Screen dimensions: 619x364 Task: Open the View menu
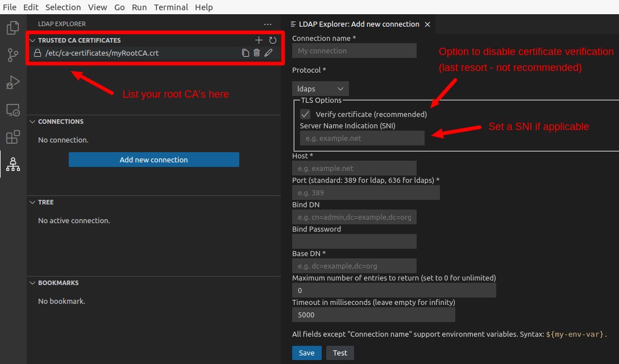click(98, 7)
